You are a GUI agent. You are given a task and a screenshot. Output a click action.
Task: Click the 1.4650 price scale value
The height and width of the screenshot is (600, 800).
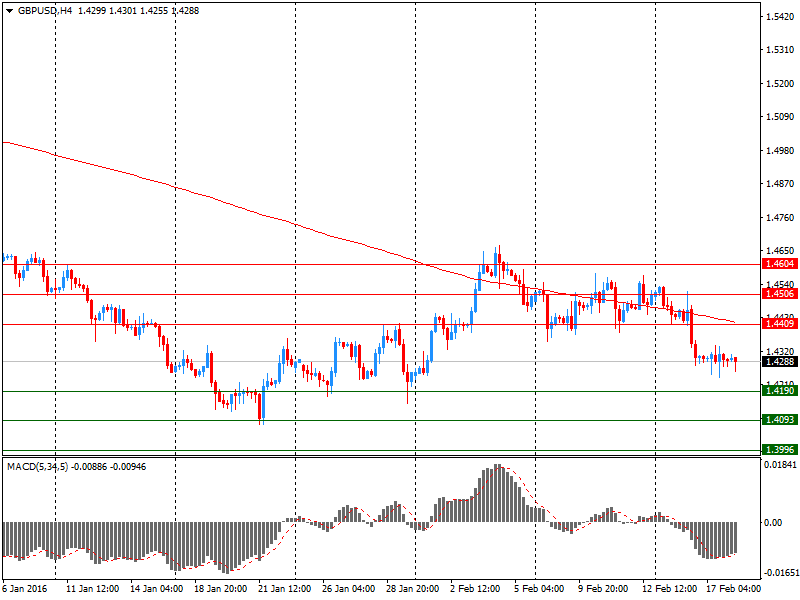pyautogui.click(x=780, y=251)
